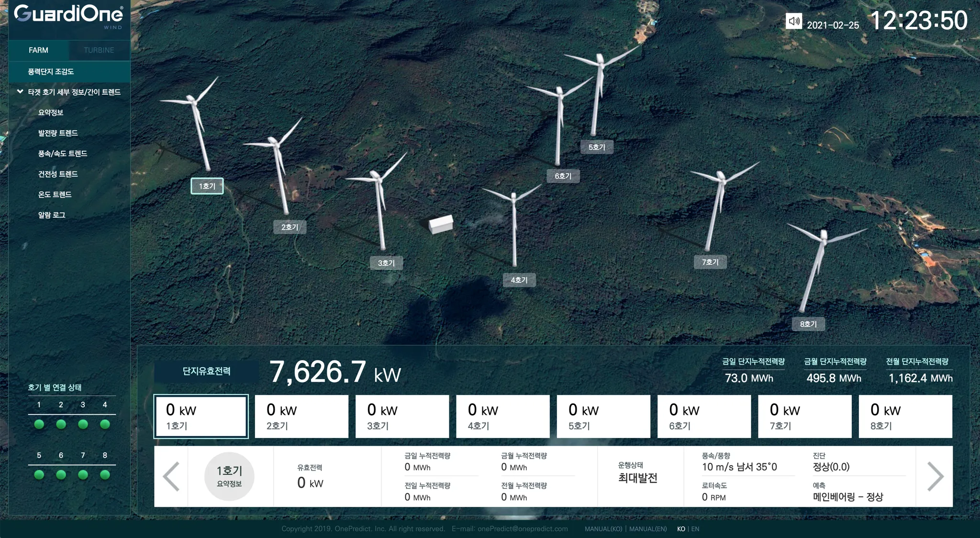Click the white substation building icon

(441, 224)
